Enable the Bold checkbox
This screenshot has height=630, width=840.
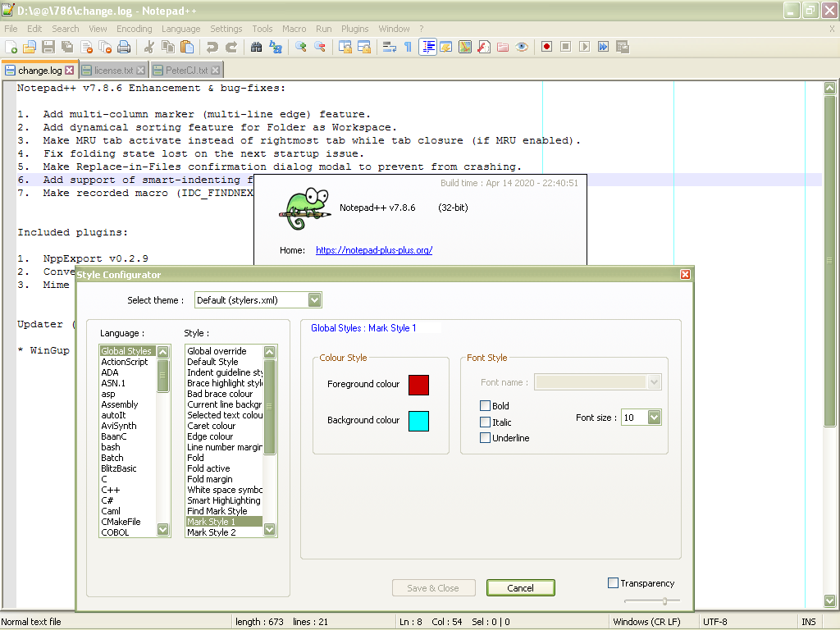click(x=486, y=405)
